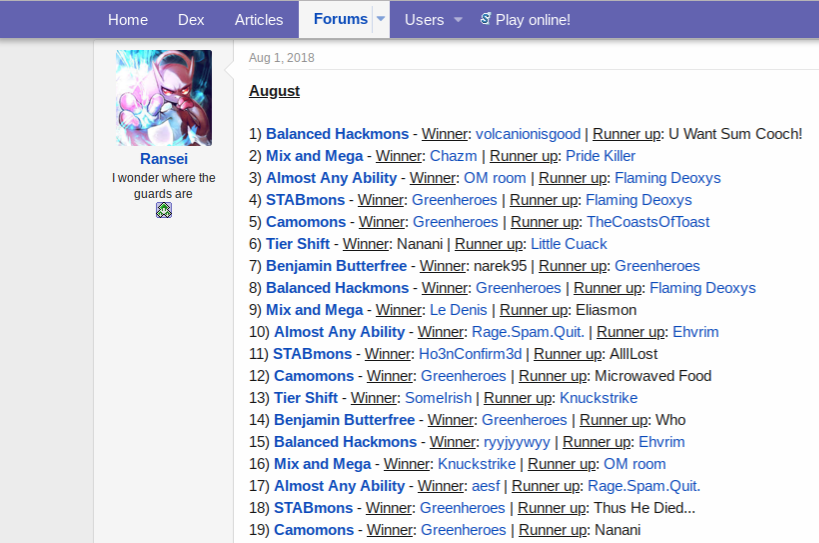This screenshot has width=819, height=543.
Task: Open STABmons link in entry 18
Action: click(313, 508)
